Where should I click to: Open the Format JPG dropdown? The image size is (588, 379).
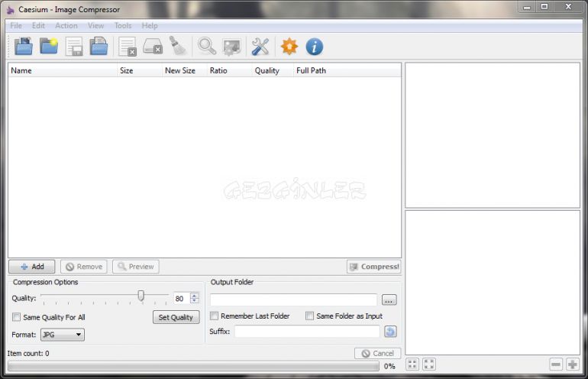(63, 335)
